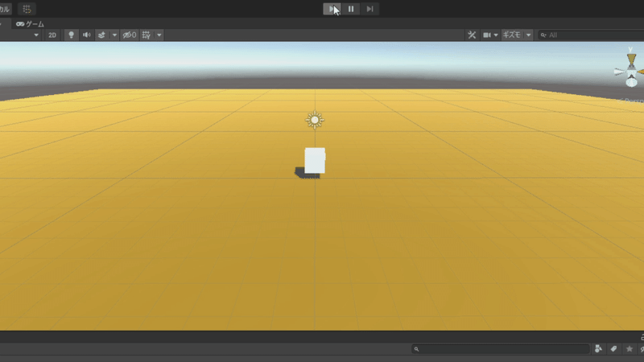Open scene camera settings icon
This screenshot has width=644, height=362.
point(487,35)
